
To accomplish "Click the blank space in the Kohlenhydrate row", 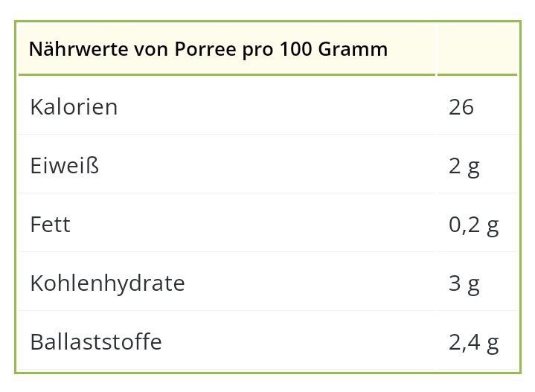I will click(310, 283).
